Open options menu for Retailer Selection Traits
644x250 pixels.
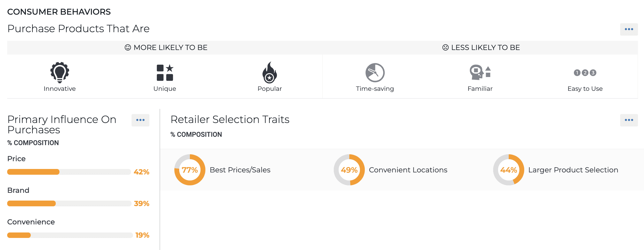629,120
